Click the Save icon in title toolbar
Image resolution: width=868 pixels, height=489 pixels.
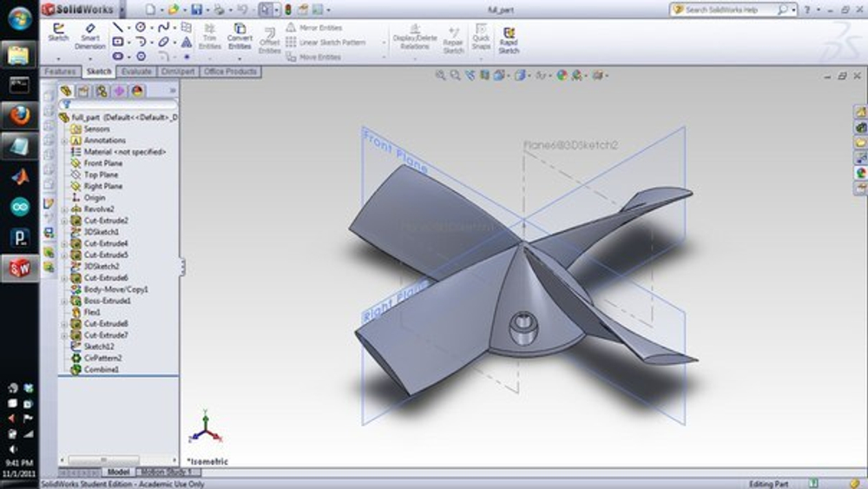196,10
